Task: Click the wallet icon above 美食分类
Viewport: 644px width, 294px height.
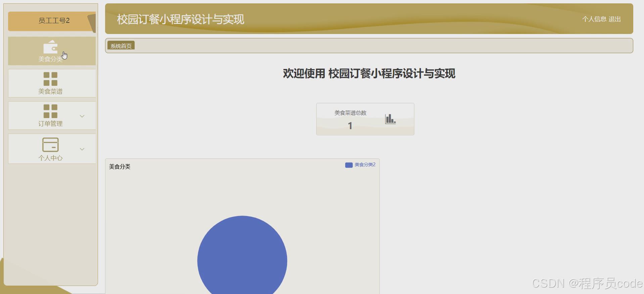Action: [50, 47]
